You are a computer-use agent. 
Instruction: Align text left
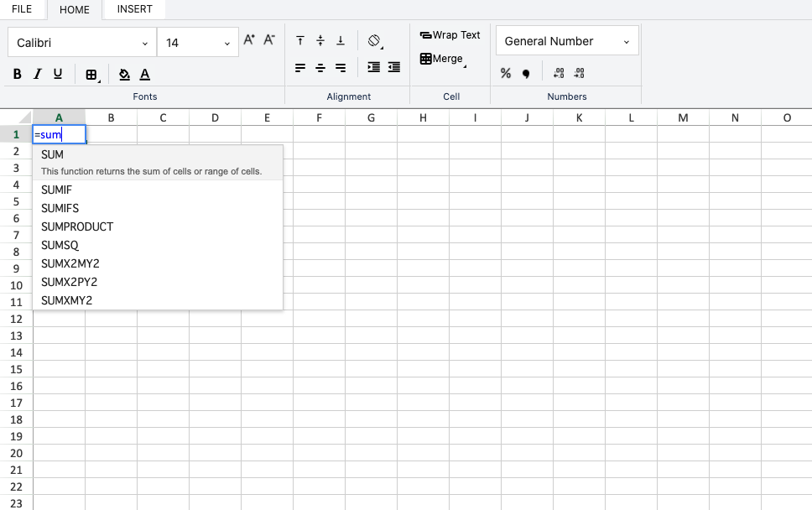[300, 68]
